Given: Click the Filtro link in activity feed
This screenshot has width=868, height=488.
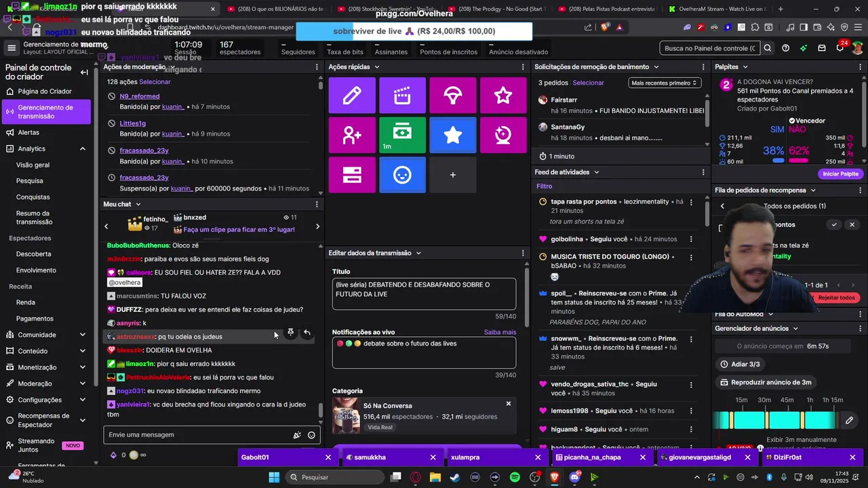Looking at the screenshot, I should point(545,186).
